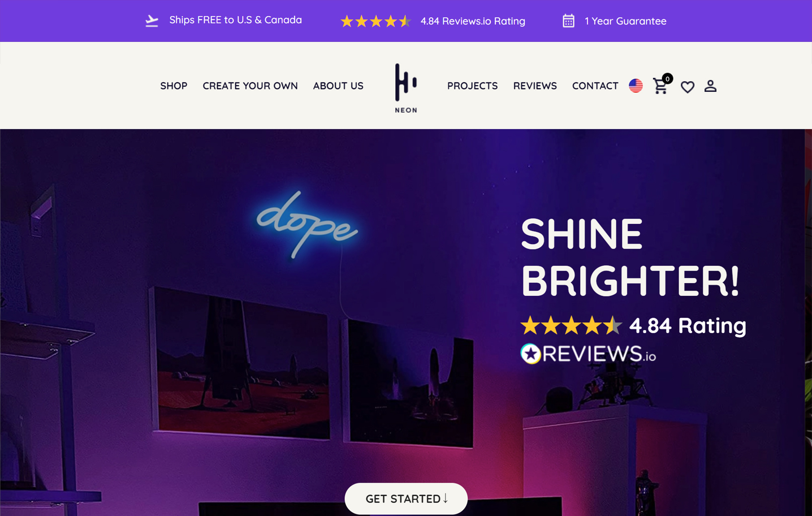Open the CONTACT page

point(595,86)
